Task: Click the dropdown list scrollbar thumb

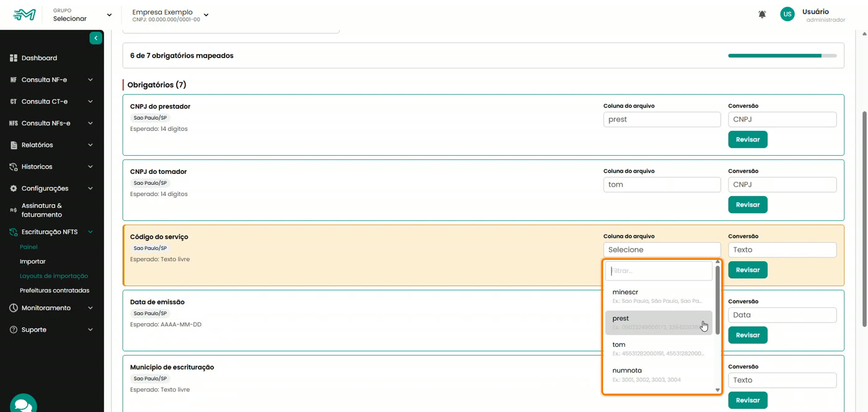Action: [x=717, y=300]
